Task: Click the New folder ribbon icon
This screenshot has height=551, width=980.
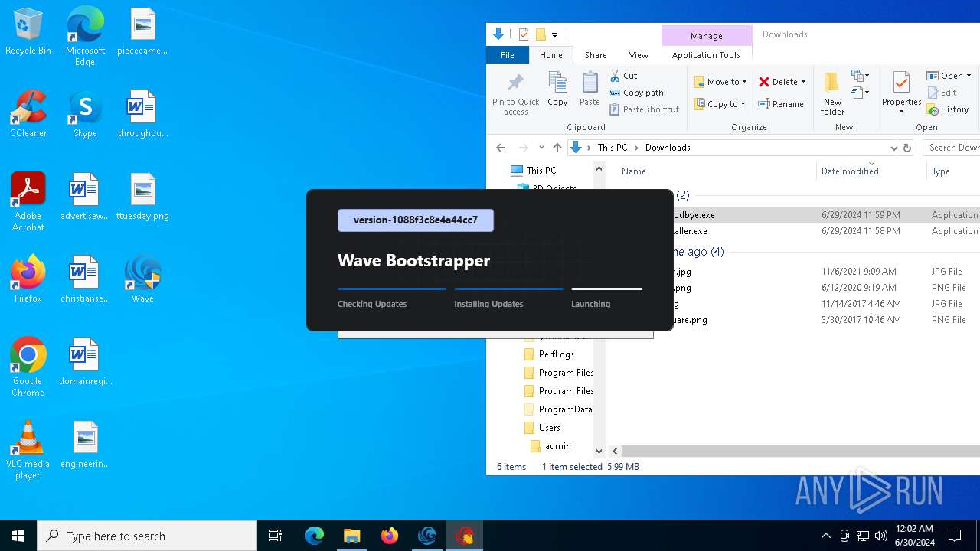Action: coord(832,95)
